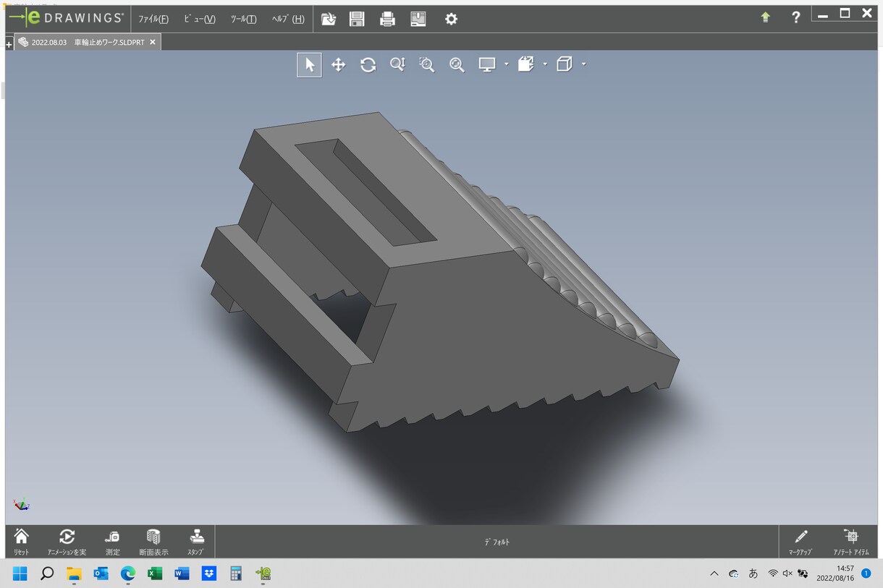Click the XYZ axis triad indicator
This screenshot has height=588, width=883.
point(22,504)
